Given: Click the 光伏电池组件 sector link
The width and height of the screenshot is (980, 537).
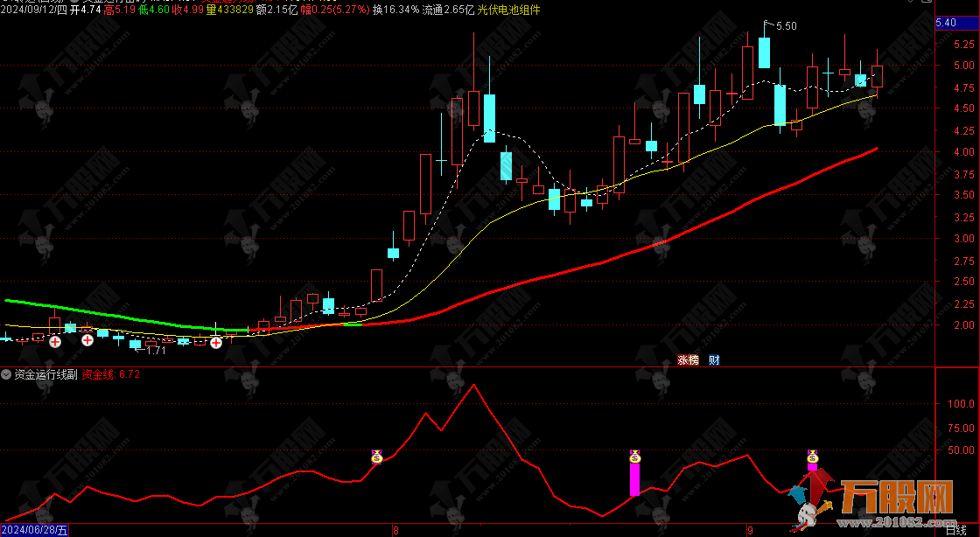Looking at the screenshot, I should tap(508, 10).
